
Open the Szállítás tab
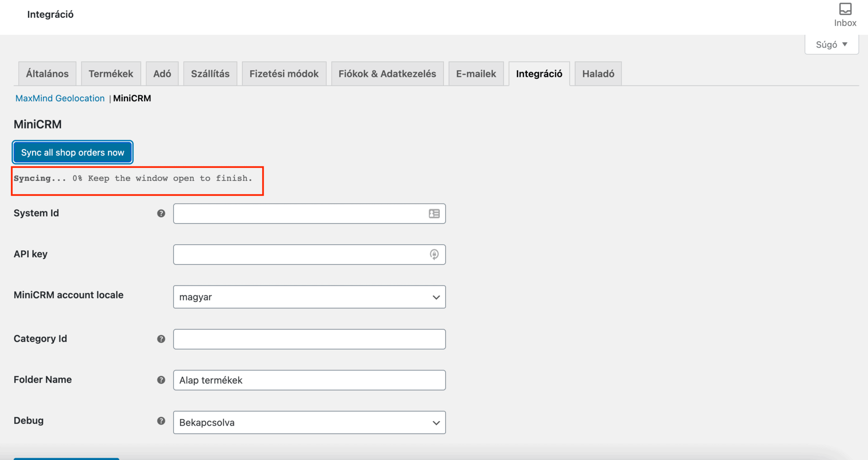click(210, 74)
